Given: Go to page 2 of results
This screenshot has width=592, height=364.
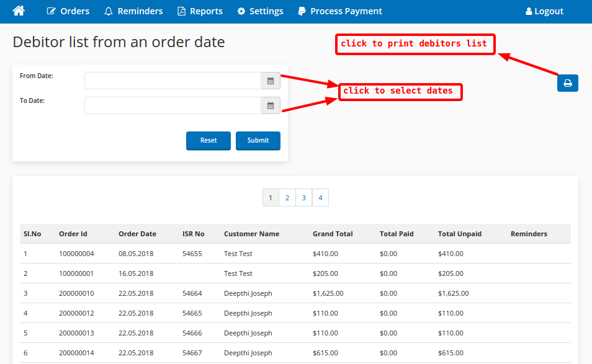Looking at the screenshot, I should pos(287,198).
